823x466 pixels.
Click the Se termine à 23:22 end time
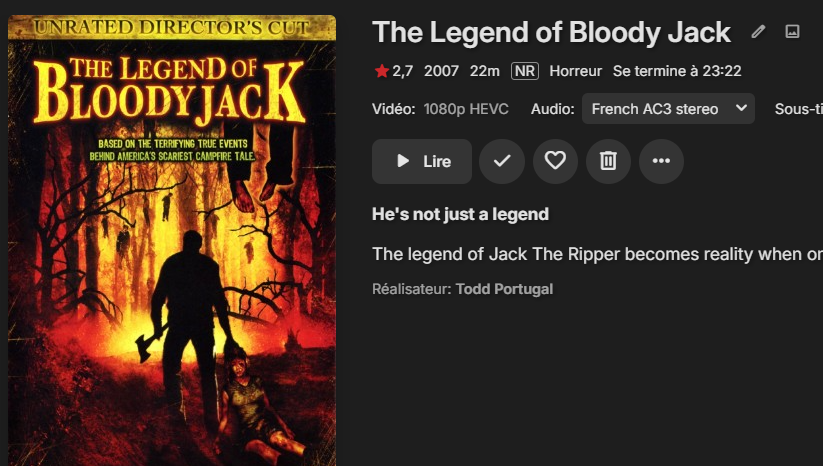pyautogui.click(x=677, y=71)
